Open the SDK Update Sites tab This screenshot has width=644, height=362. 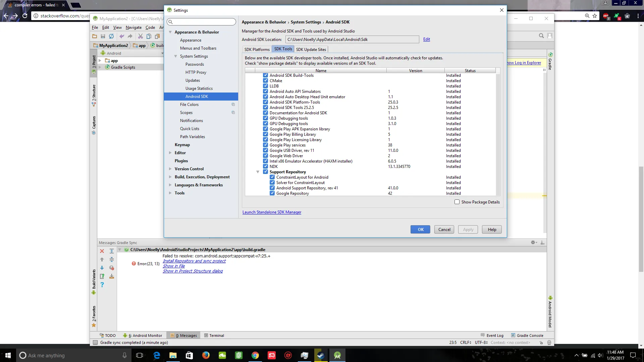(311, 49)
